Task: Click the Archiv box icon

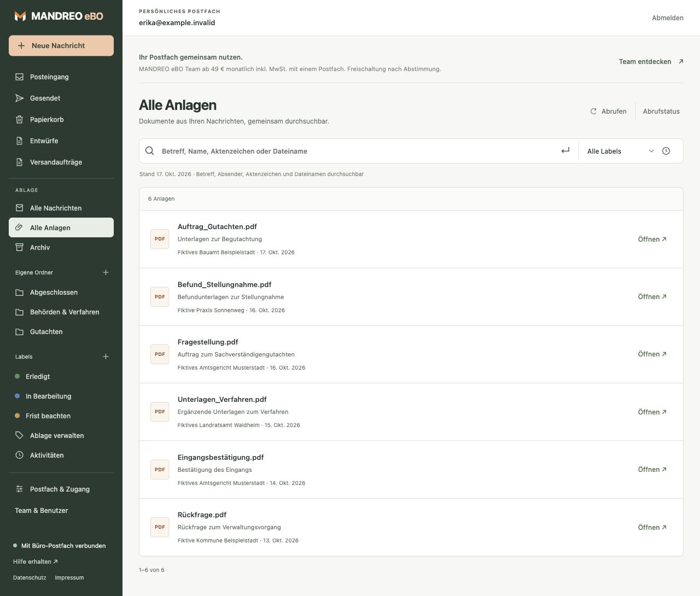Action: (20, 247)
